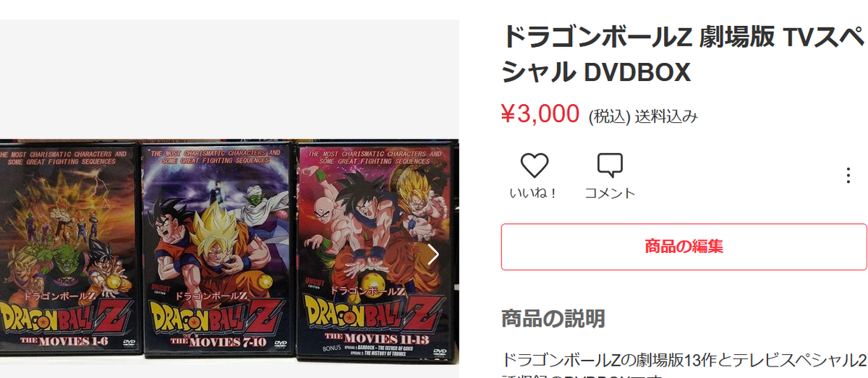This screenshot has width=868, height=378.
Task: Open comments via the speech bubble icon
Action: tap(610, 166)
